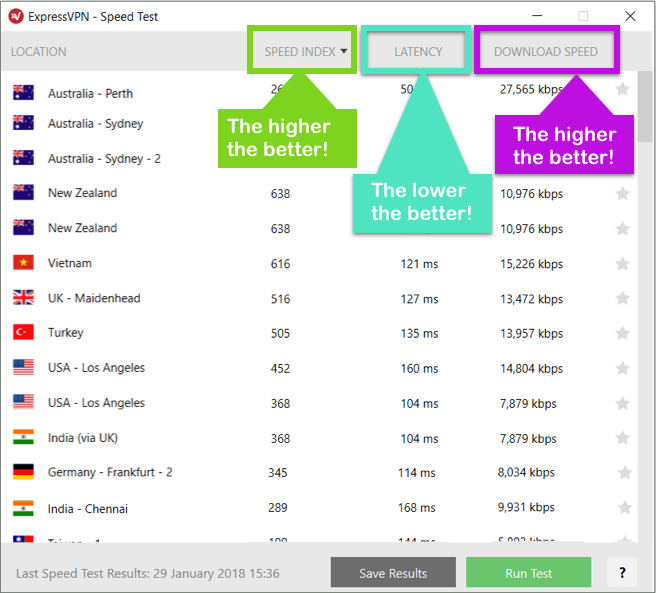656x593 pixels.
Task: Click the speed index value 289
Action: click(x=278, y=508)
